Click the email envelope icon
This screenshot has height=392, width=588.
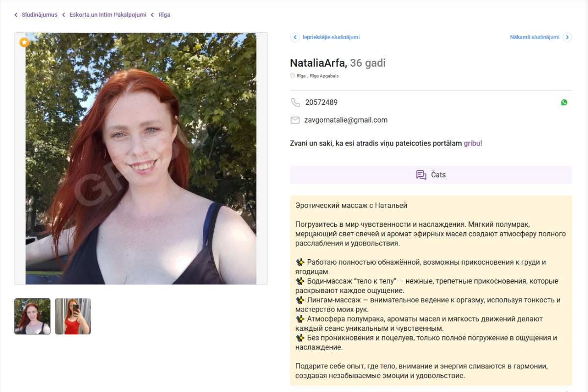(295, 120)
